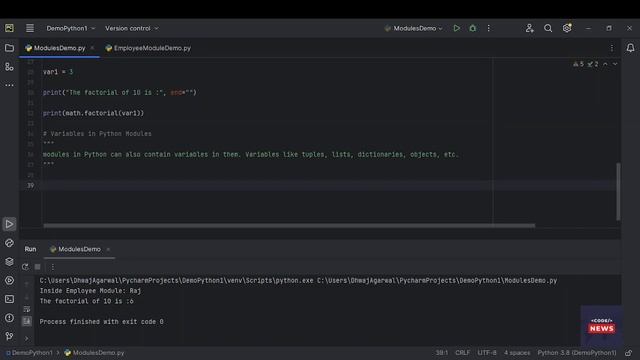This screenshot has height=360, width=640.
Task: Toggle scroll to end in Run console
Action: pos(27,321)
